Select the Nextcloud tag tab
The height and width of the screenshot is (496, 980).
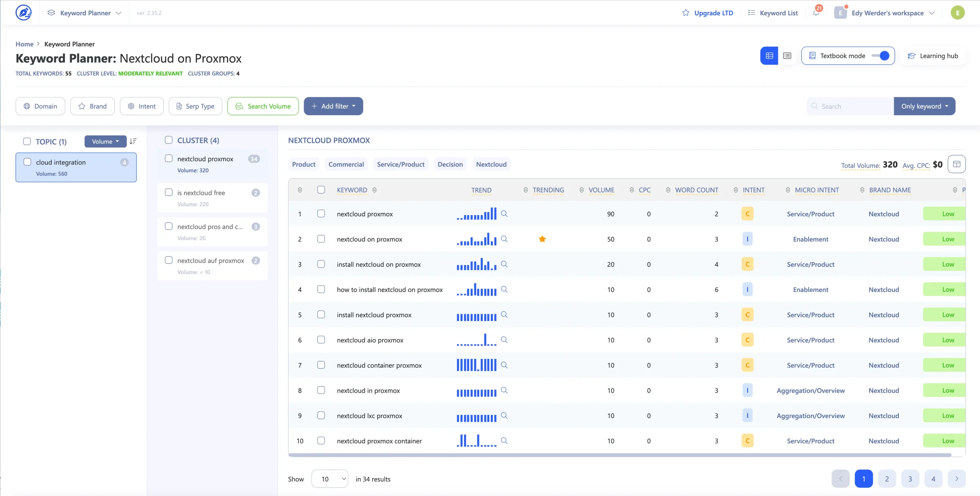(491, 164)
